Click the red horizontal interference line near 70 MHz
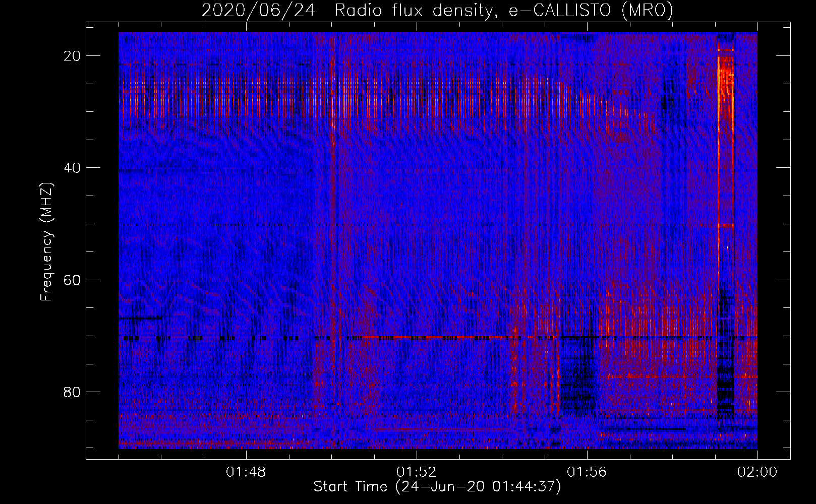816x504 pixels. (x=434, y=338)
